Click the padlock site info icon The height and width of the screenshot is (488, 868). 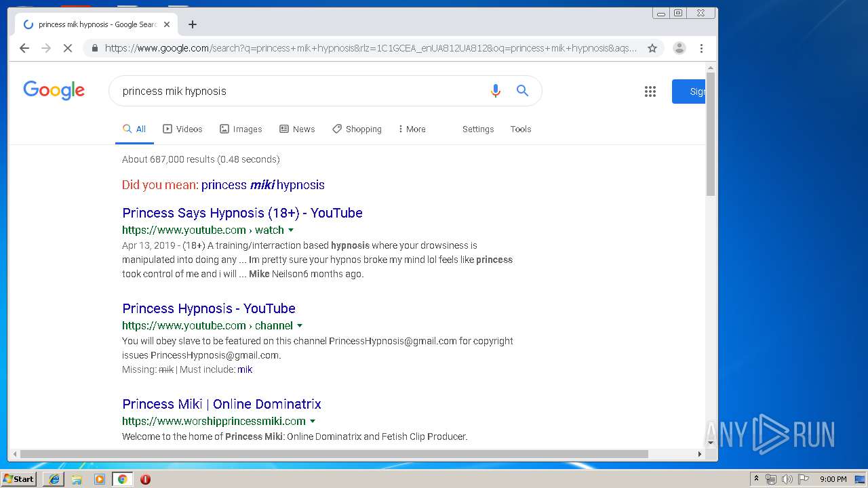94,48
